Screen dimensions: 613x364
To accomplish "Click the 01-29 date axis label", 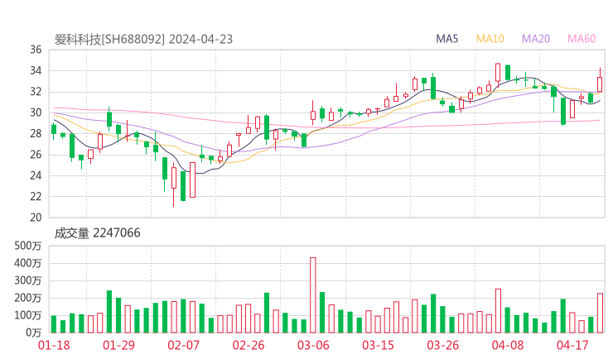I will click(x=118, y=345).
